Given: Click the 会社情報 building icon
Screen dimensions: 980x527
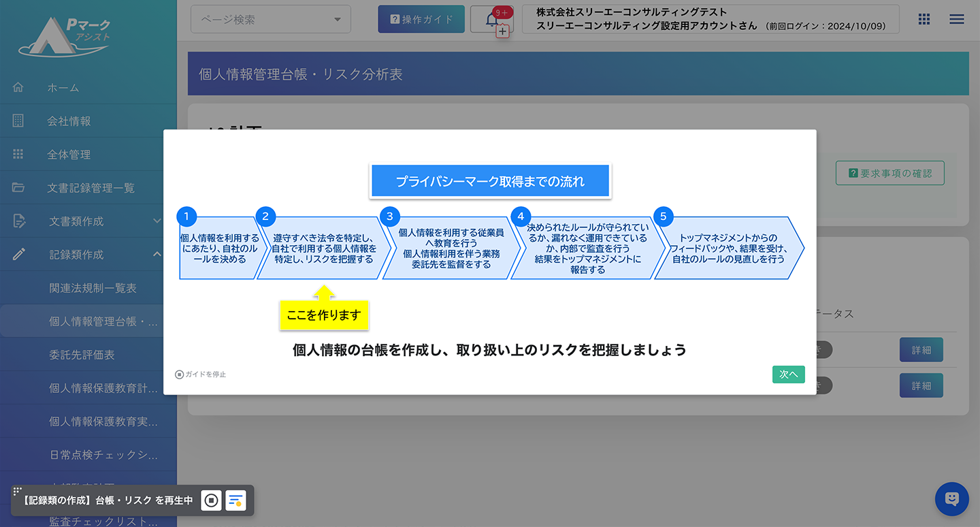Looking at the screenshot, I should pos(18,121).
